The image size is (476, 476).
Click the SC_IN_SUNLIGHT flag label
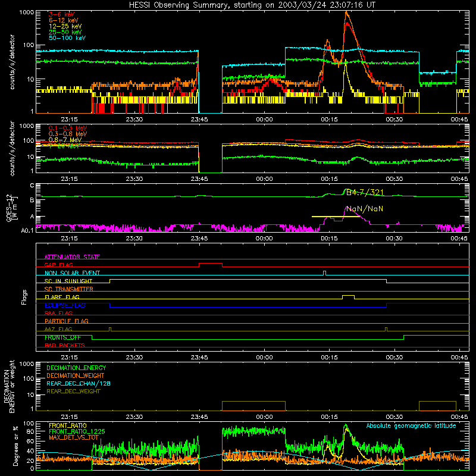click(x=68, y=281)
